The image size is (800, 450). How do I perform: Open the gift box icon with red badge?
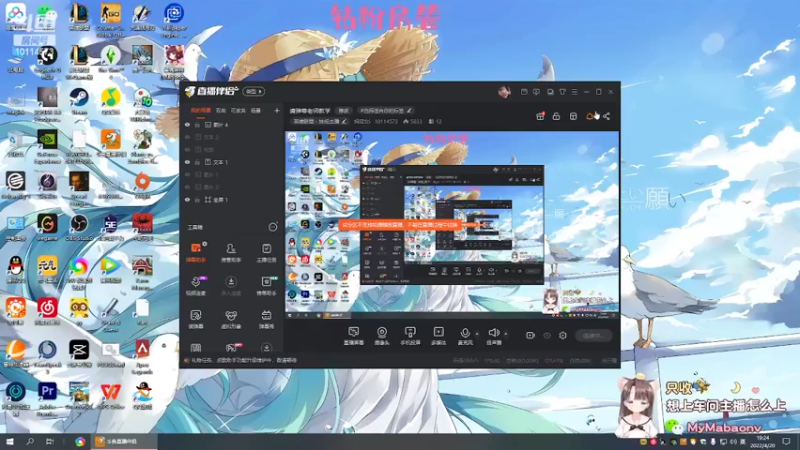click(540, 116)
